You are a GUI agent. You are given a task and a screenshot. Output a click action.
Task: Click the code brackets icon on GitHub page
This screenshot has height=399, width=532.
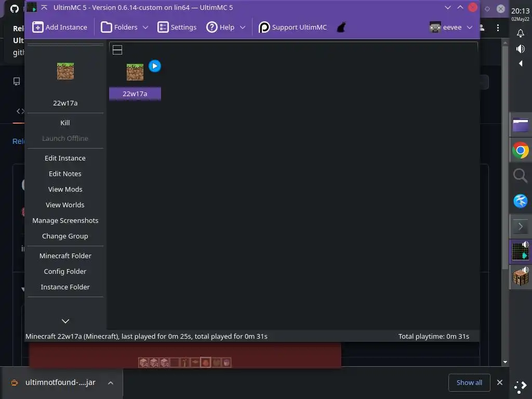coord(20,111)
